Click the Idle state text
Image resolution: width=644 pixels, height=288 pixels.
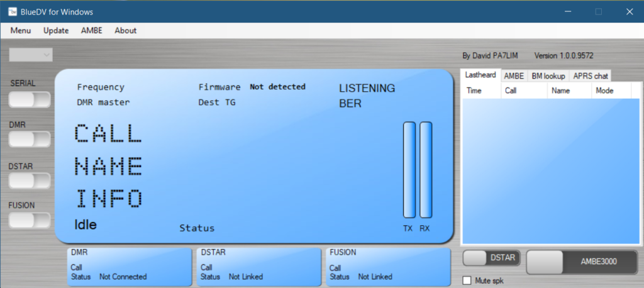(86, 224)
